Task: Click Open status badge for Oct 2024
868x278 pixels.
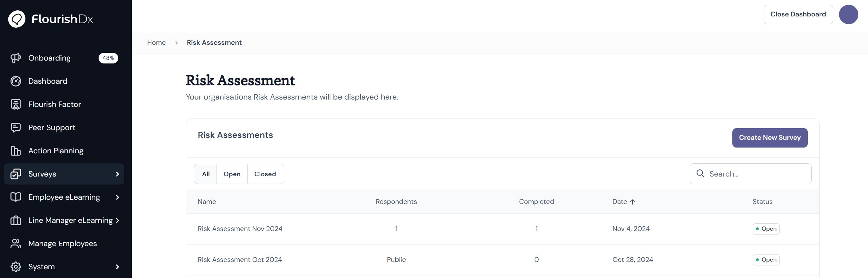Action: [766, 260]
